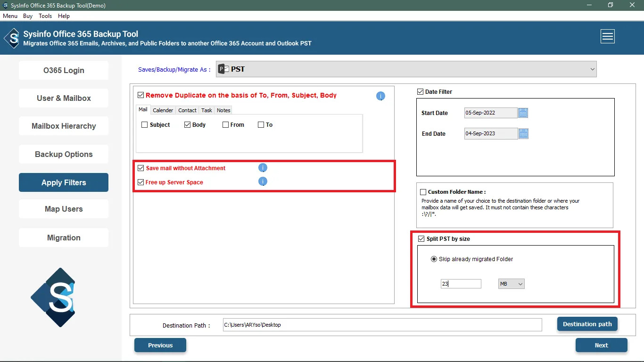
Task: Open the Menu menu
Action: 10,16
